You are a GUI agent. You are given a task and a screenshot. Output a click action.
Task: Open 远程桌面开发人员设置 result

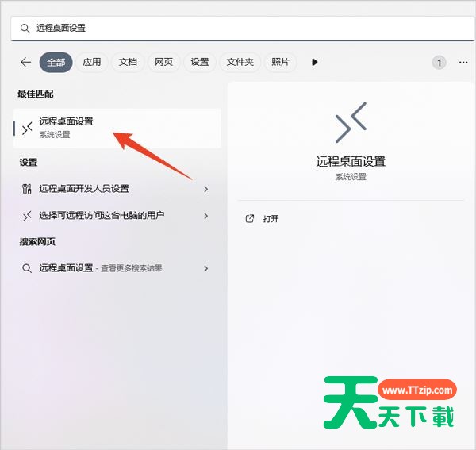117,189
